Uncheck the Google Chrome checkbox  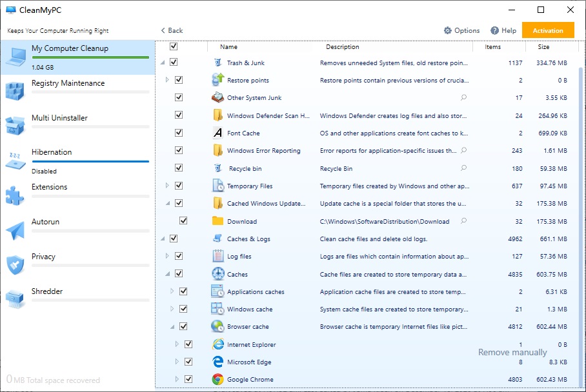click(188, 379)
